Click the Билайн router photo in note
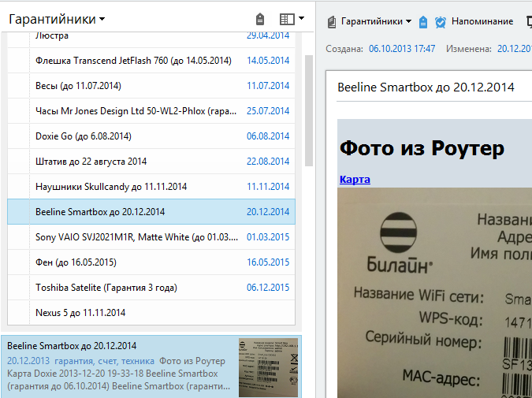Screen dimensions: 532x398 [x=434, y=292]
